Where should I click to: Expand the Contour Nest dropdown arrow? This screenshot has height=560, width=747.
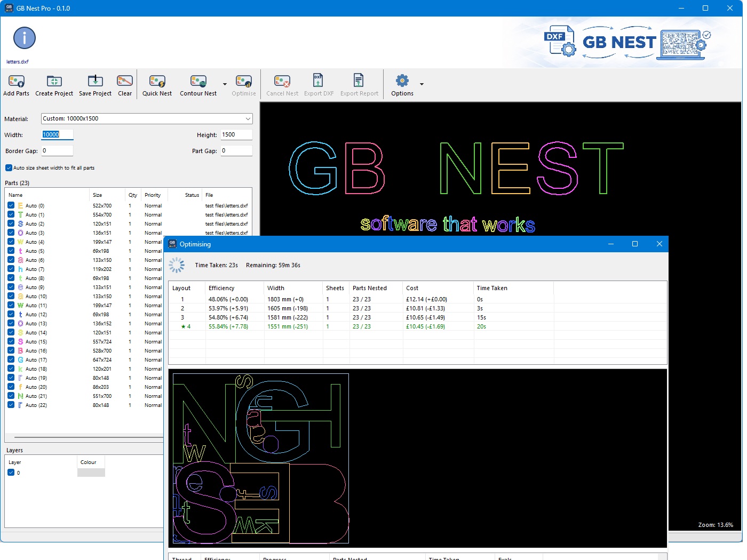point(225,84)
